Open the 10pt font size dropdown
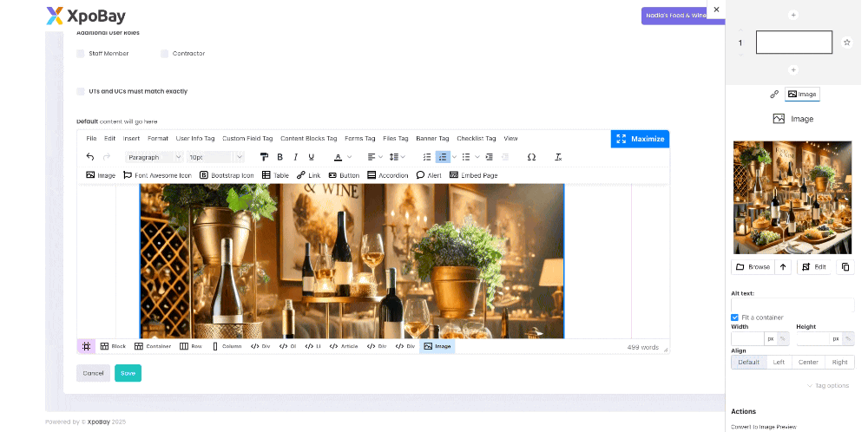This screenshot has width=868, height=432. 215,157
